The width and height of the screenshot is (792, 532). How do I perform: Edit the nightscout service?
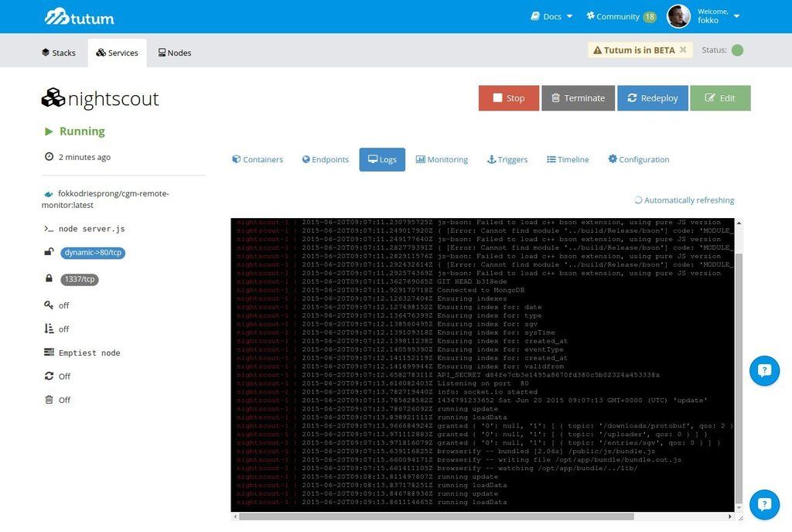720,98
